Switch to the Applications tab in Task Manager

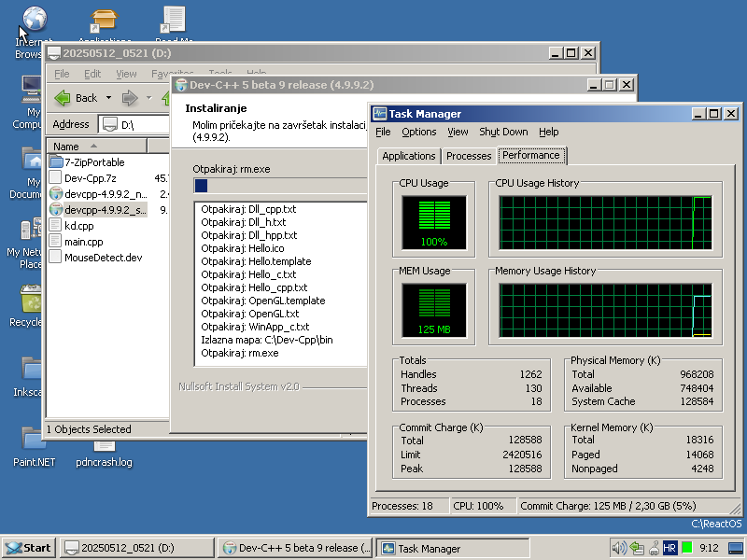pyautogui.click(x=408, y=156)
